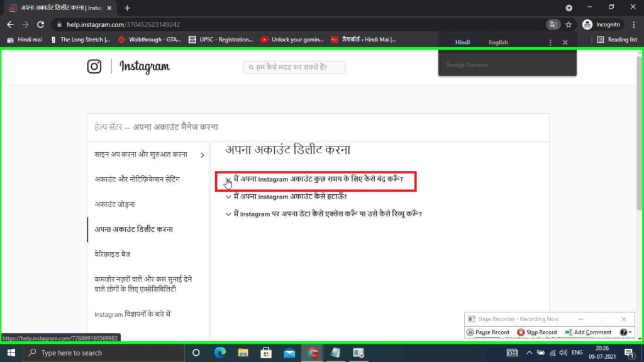Click the Instagram wordmark

[x=145, y=67]
